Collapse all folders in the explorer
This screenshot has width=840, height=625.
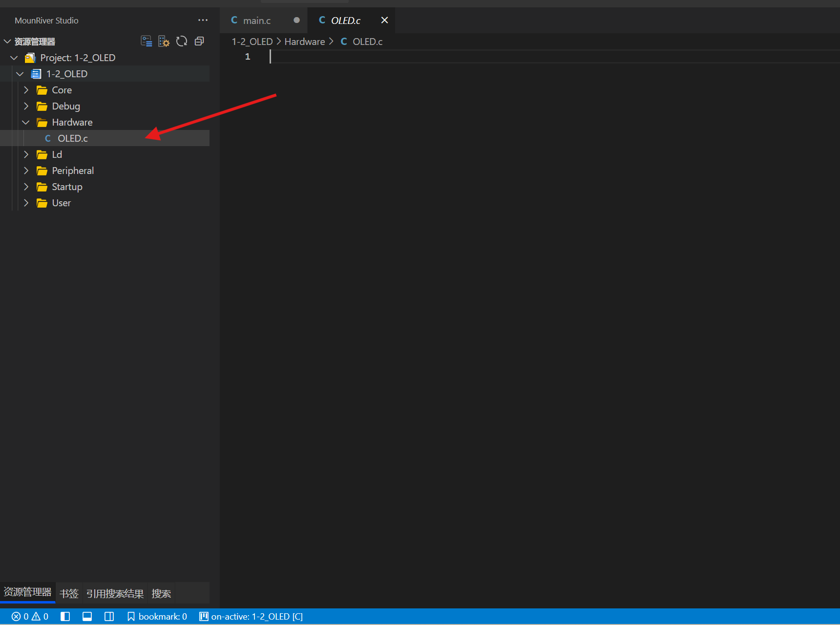[199, 41]
